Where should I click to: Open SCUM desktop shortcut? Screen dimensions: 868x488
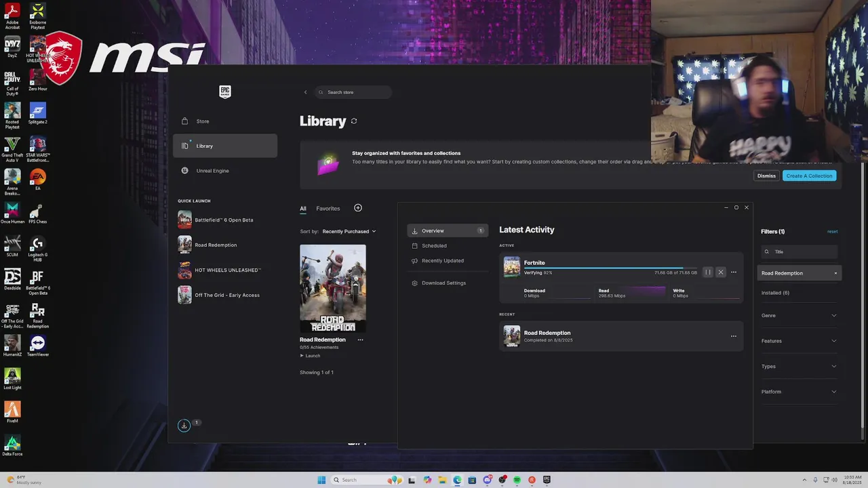point(12,246)
